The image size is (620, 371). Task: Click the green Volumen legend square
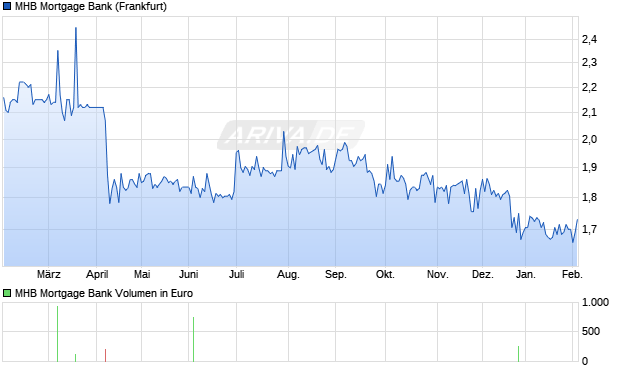(7, 293)
